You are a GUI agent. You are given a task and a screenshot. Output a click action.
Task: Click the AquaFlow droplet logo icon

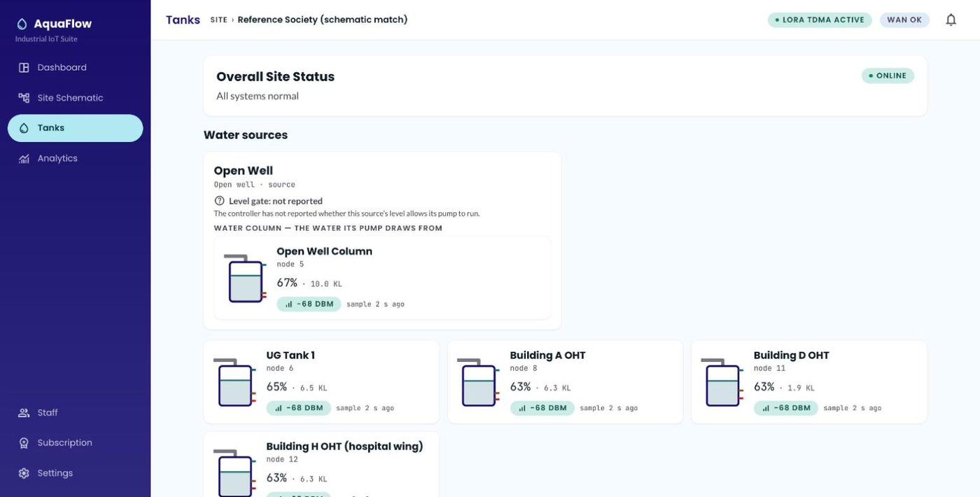point(22,24)
